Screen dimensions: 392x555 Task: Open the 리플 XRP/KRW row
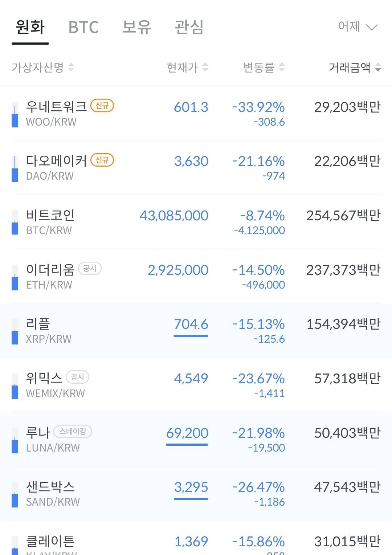click(x=49, y=330)
